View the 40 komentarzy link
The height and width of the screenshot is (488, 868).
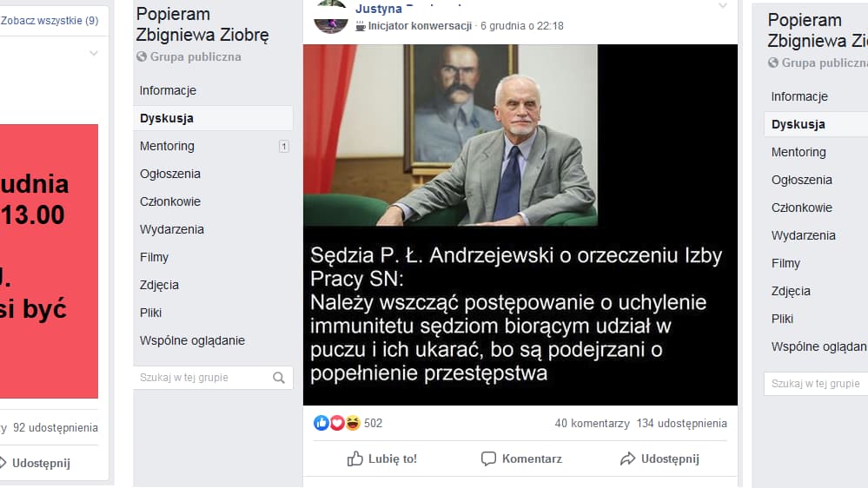(592, 423)
